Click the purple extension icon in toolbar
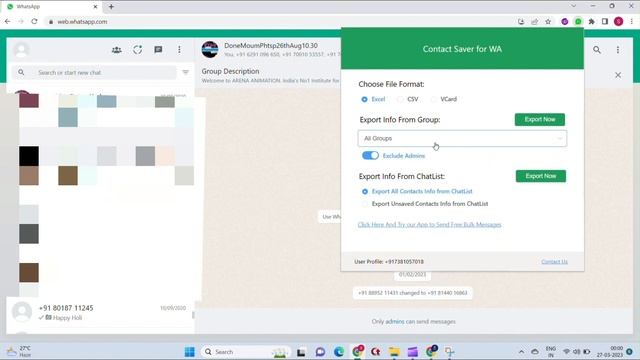The width and height of the screenshot is (640, 360). click(564, 22)
